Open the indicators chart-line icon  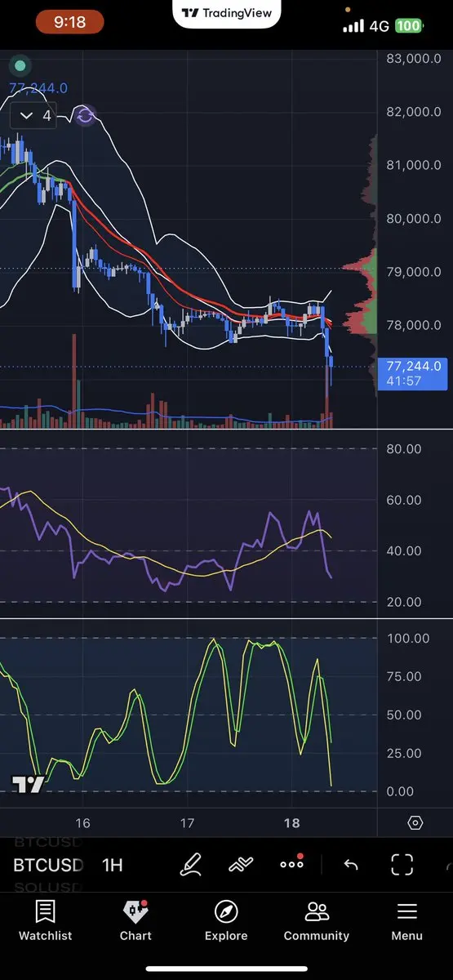(241, 864)
